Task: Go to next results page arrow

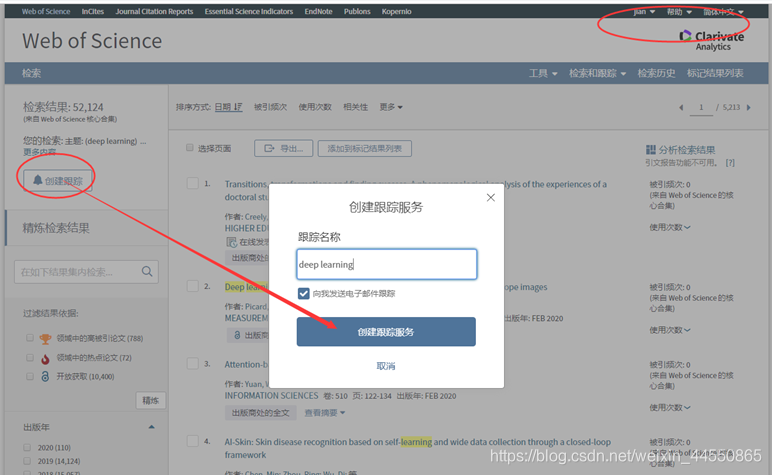Action: pyautogui.click(x=748, y=107)
